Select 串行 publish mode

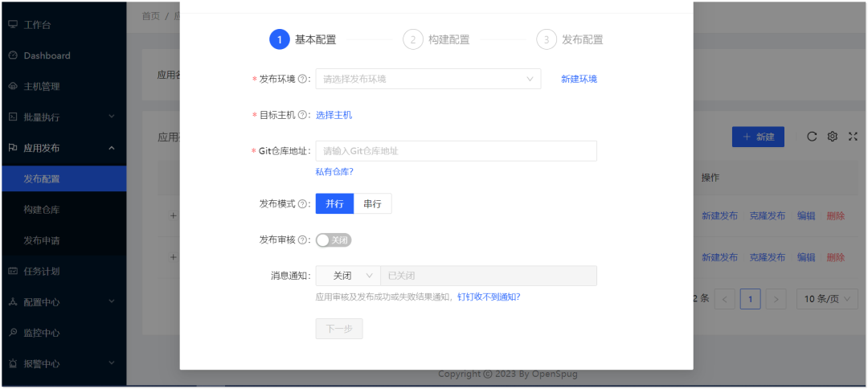click(x=373, y=203)
